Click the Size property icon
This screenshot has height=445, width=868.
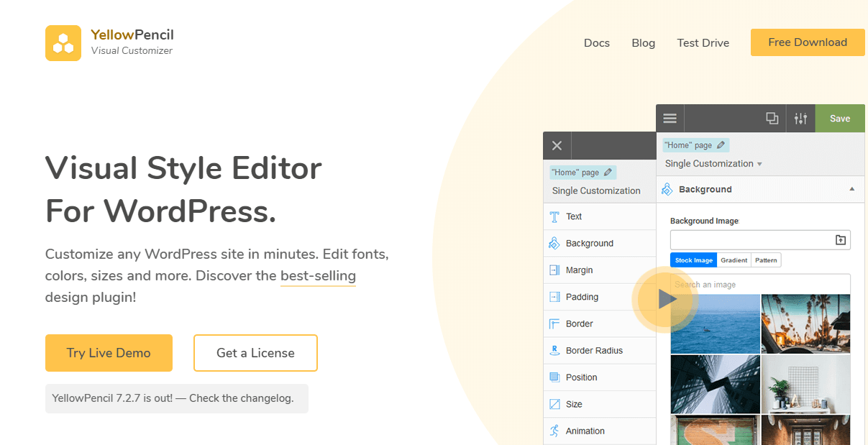tap(554, 404)
